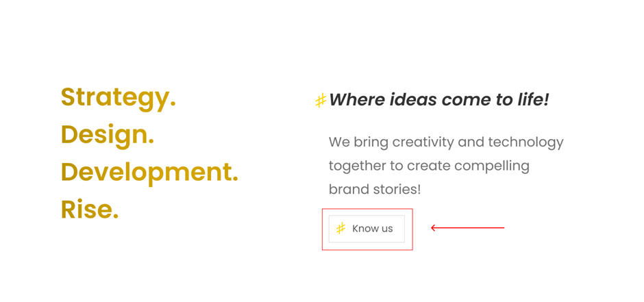Click the words "We bring" starting the paragraph
The width and height of the screenshot is (644, 302).
[355, 142]
